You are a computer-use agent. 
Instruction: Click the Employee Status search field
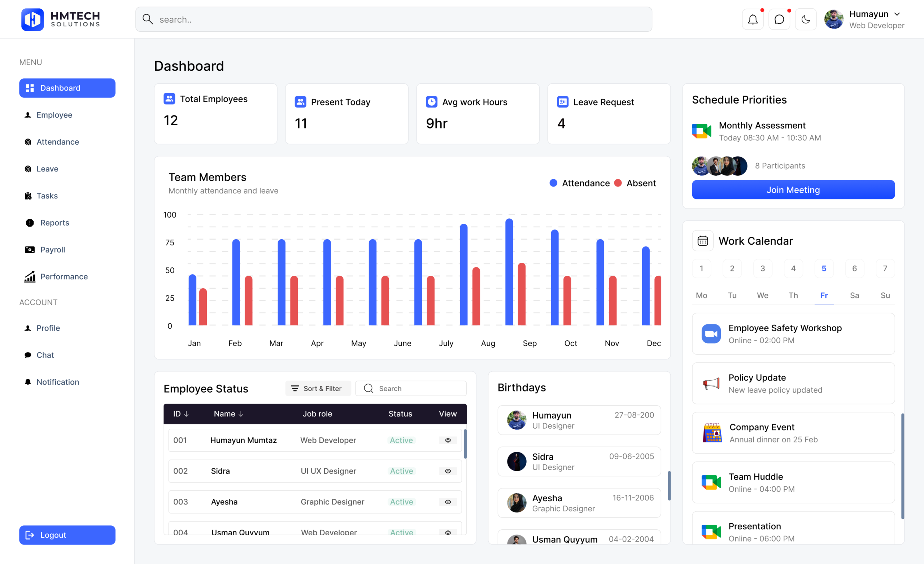click(416, 389)
